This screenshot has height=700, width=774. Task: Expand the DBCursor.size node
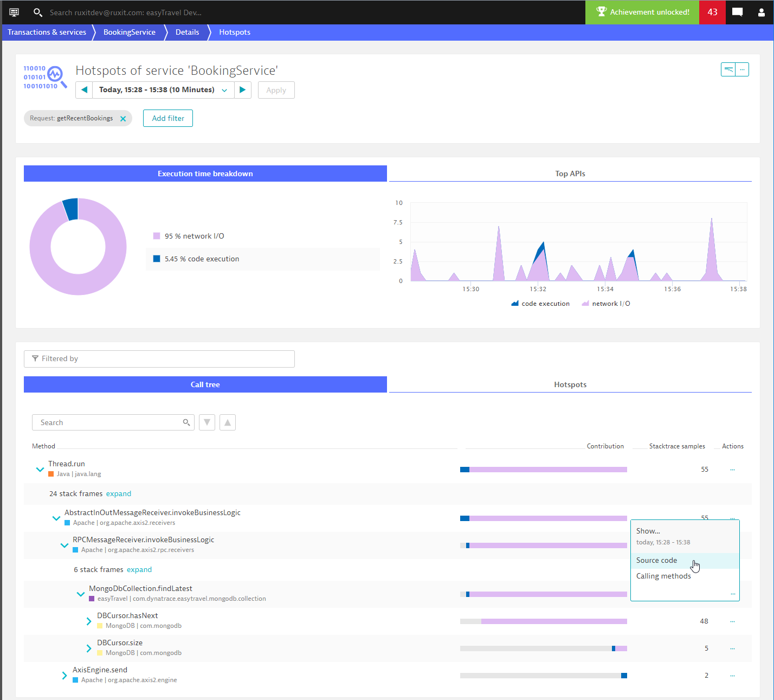point(89,648)
